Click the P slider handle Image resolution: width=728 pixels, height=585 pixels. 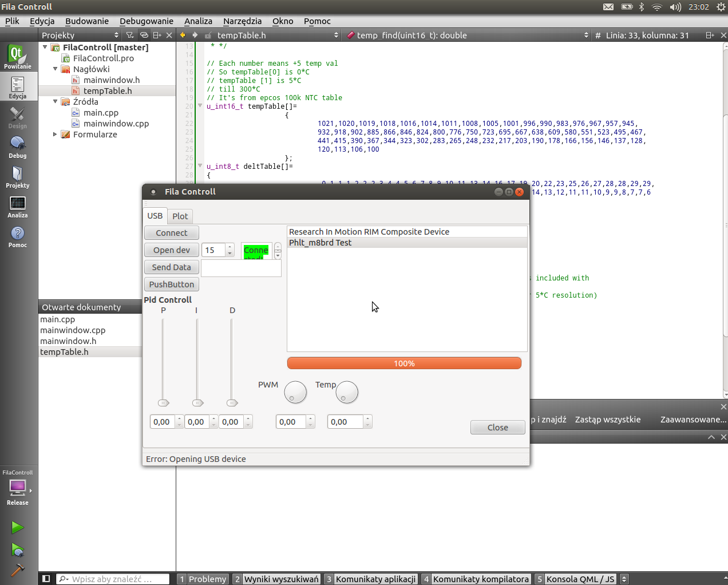point(164,403)
